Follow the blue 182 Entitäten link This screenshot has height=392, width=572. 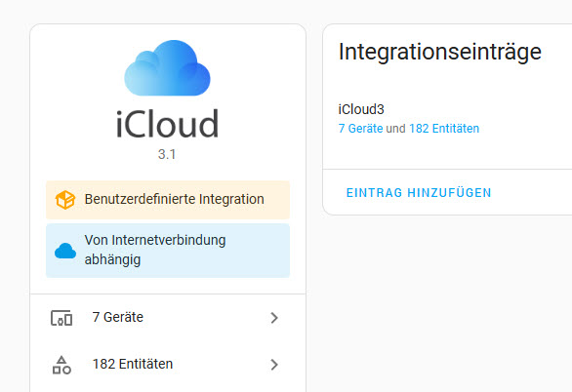444,129
